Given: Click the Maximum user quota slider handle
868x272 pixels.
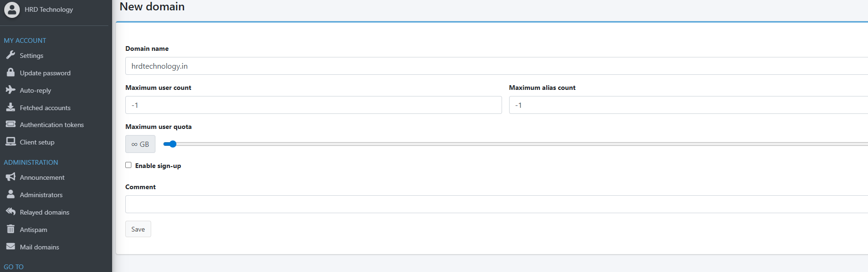Looking at the screenshot, I should pyautogui.click(x=172, y=144).
